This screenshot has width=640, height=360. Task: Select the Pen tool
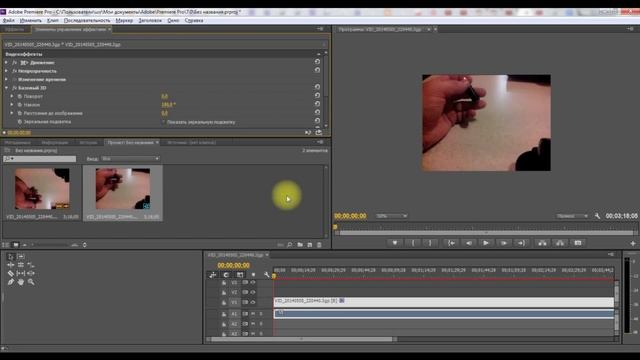11,282
